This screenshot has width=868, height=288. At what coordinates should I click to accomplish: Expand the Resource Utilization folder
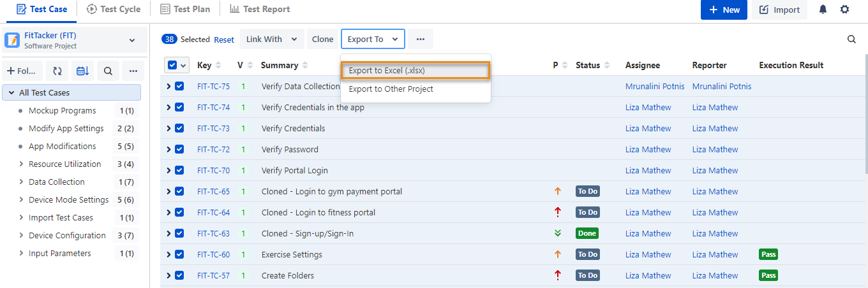click(x=21, y=164)
